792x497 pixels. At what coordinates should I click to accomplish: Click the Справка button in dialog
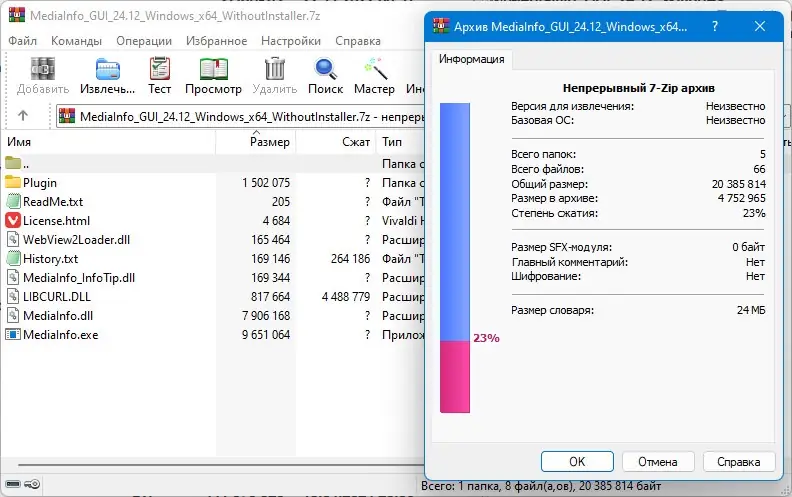coord(738,462)
